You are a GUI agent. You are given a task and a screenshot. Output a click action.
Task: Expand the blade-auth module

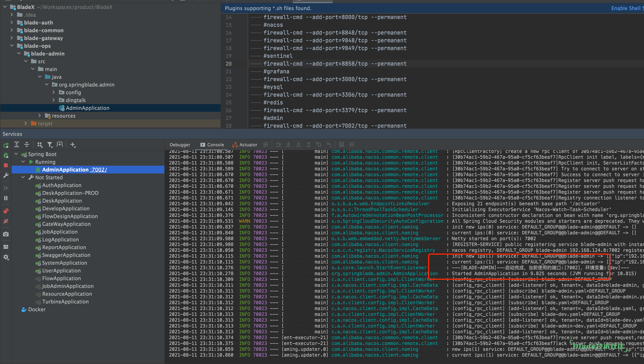click(12, 23)
